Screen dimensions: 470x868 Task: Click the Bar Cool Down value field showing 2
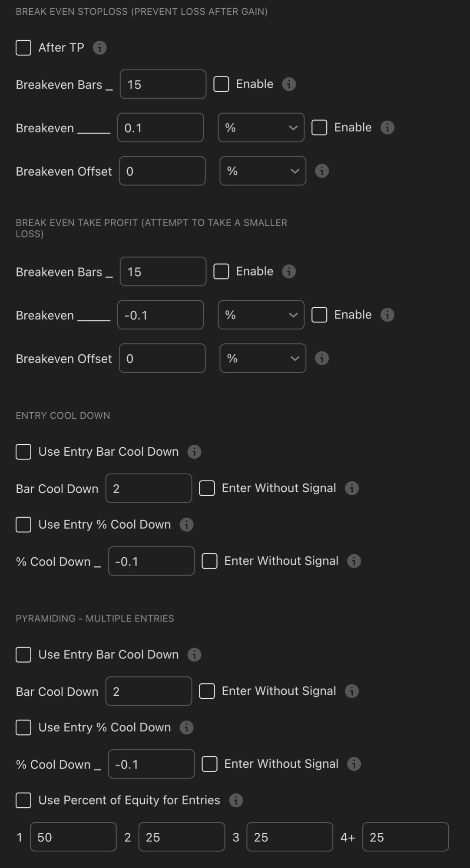tap(149, 488)
